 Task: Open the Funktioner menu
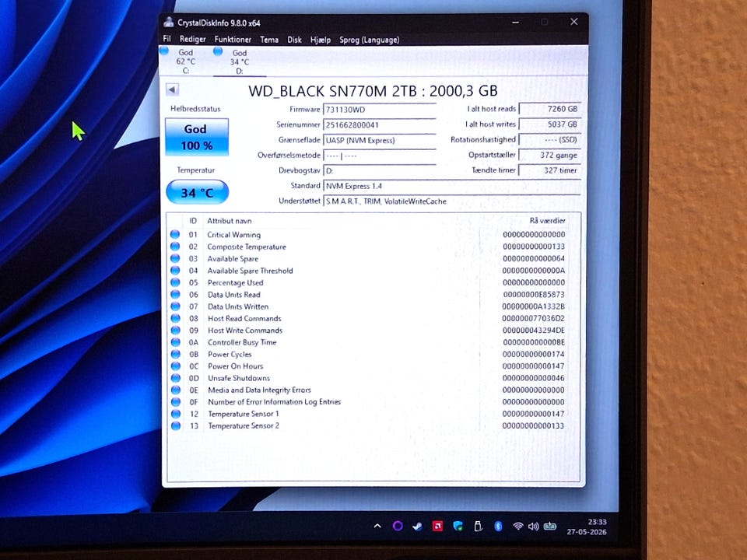(233, 40)
